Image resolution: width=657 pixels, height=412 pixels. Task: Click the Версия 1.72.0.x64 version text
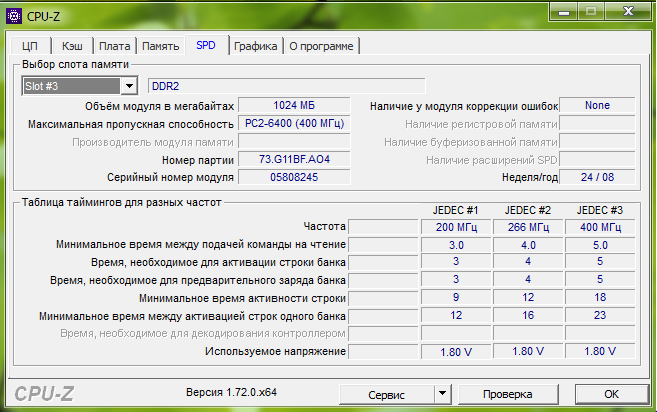point(231,392)
